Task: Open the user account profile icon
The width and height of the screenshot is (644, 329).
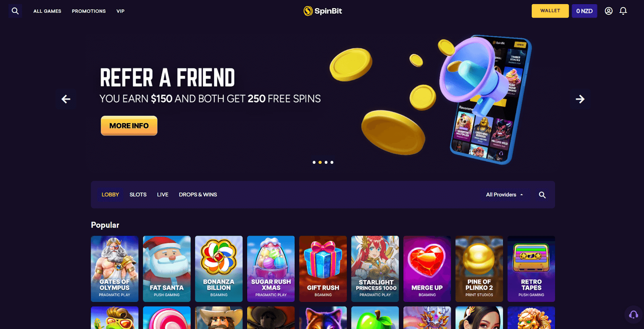Action: click(609, 11)
